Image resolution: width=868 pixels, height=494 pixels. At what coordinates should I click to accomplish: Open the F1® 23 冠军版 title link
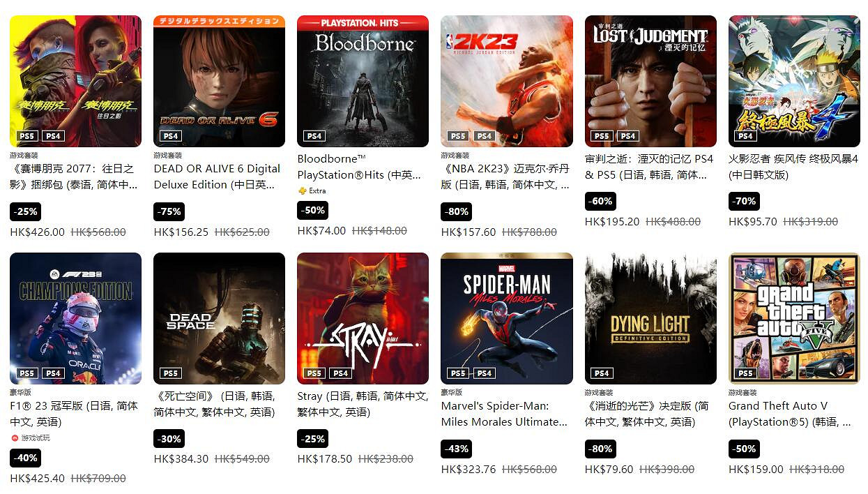(74, 414)
